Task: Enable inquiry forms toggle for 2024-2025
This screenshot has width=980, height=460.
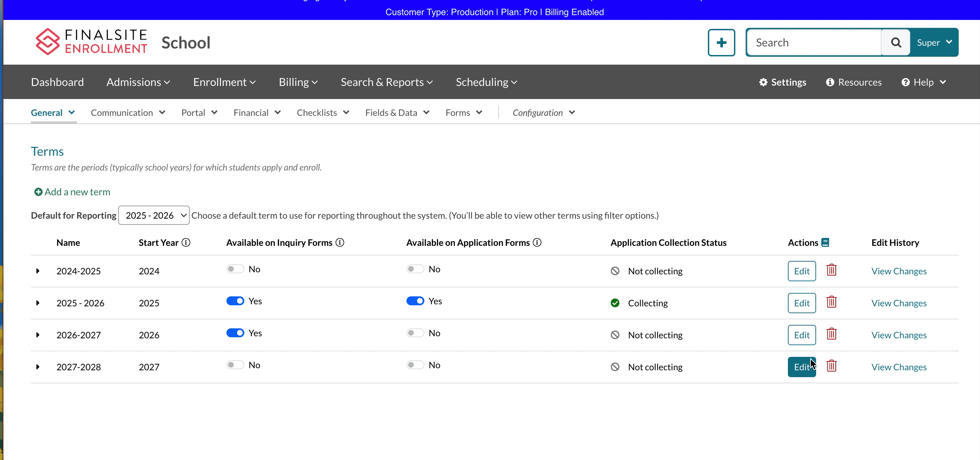Action: [x=235, y=270]
